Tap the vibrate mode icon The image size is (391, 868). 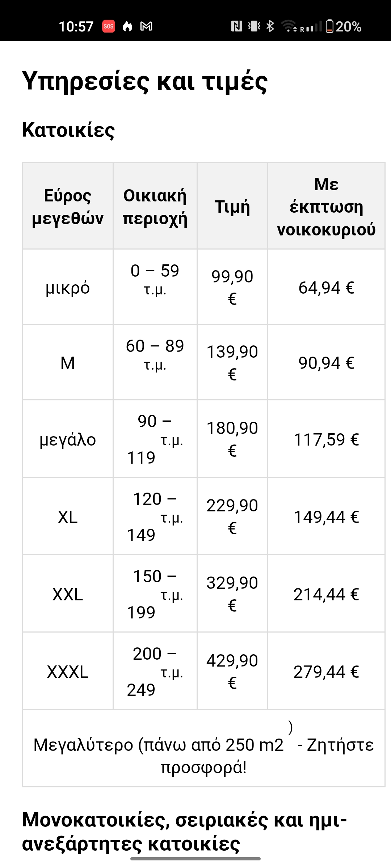point(254,26)
